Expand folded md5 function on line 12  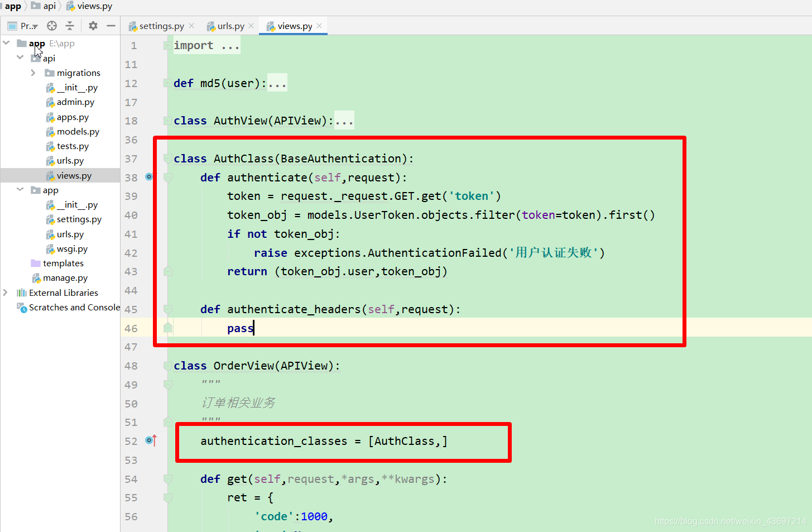(x=167, y=83)
